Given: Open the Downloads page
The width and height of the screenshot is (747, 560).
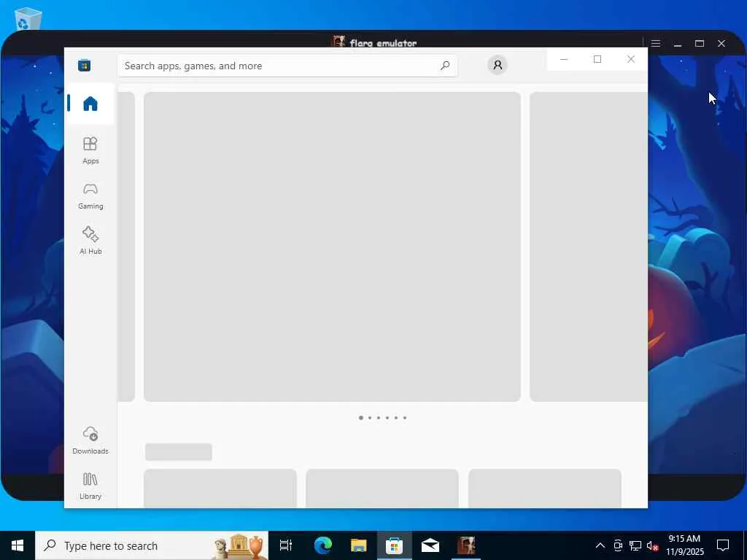Looking at the screenshot, I should [x=90, y=440].
